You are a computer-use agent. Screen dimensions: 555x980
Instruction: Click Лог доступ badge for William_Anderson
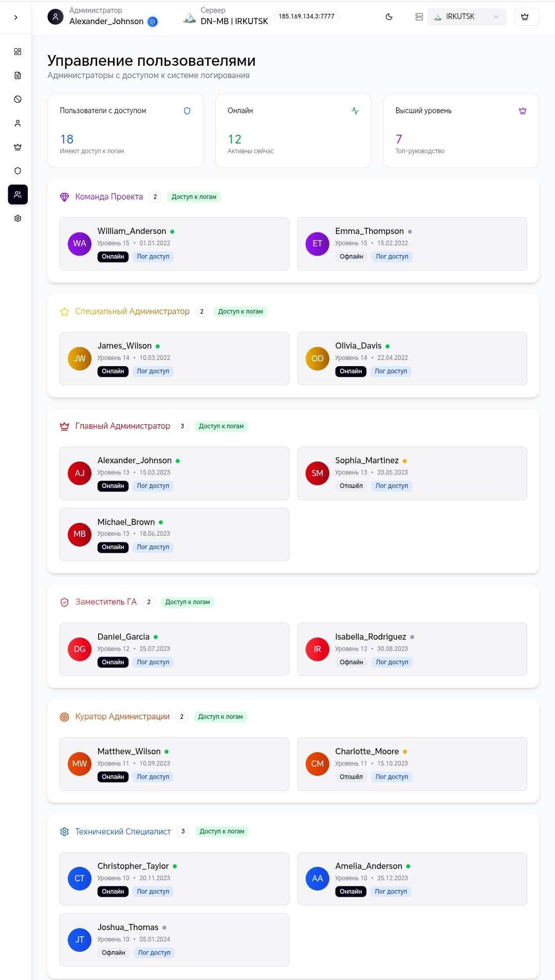coord(153,257)
